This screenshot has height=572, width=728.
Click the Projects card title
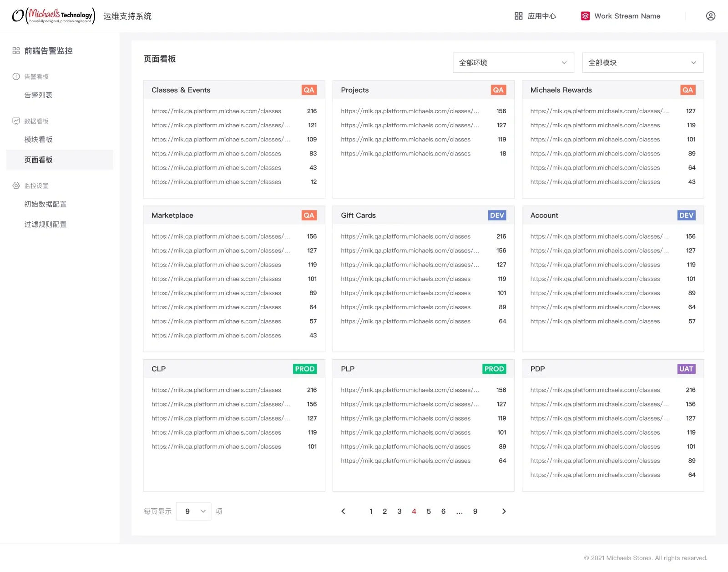(355, 90)
